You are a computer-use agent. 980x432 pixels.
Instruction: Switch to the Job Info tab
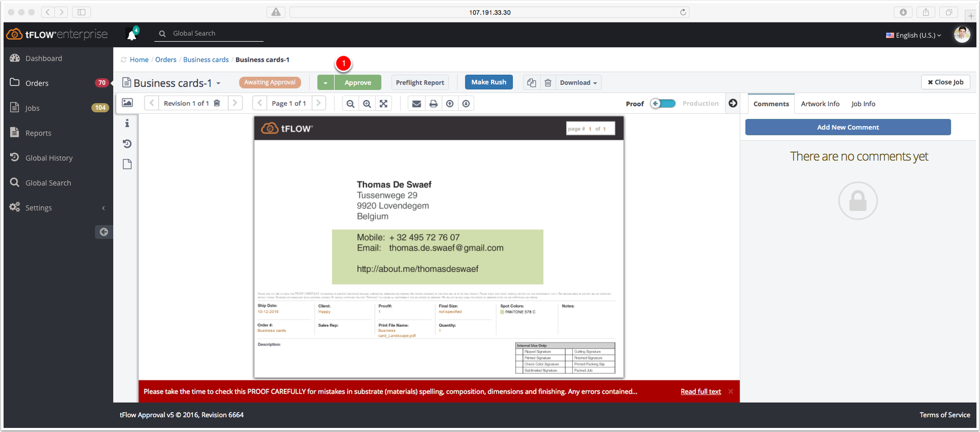click(x=863, y=104)
